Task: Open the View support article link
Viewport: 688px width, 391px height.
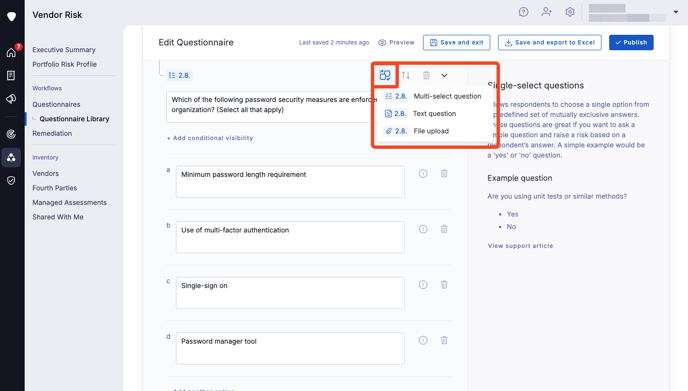Action: 520,246
